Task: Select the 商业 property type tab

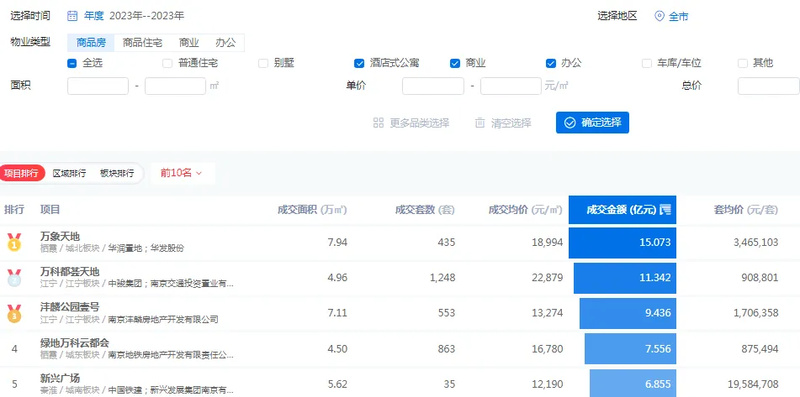Action: pyautogui.click(x=189, y=43)
